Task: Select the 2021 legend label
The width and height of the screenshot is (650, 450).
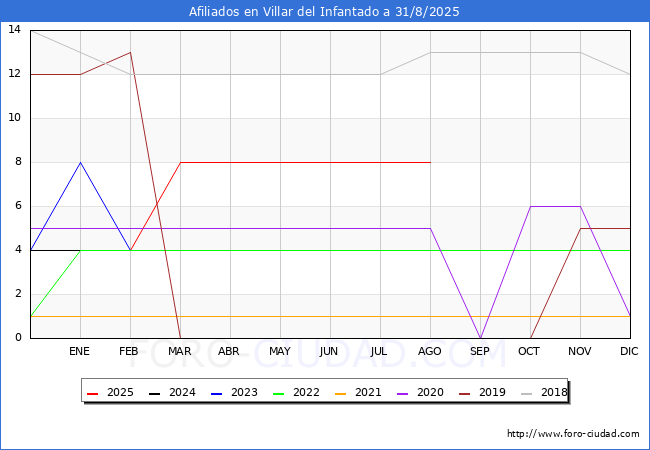Action: pyautogui.click(x=368, y=392)
